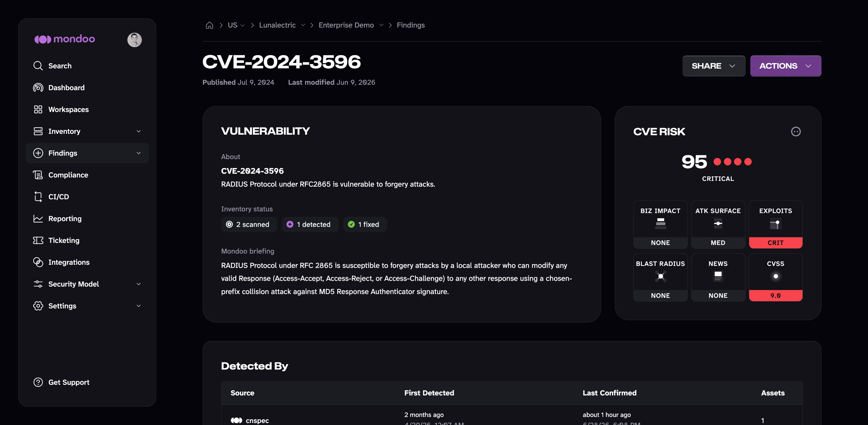Screen dimensions: 868x425
Task: Expand the Findings sidebar chevron
Action: (138, 153)
